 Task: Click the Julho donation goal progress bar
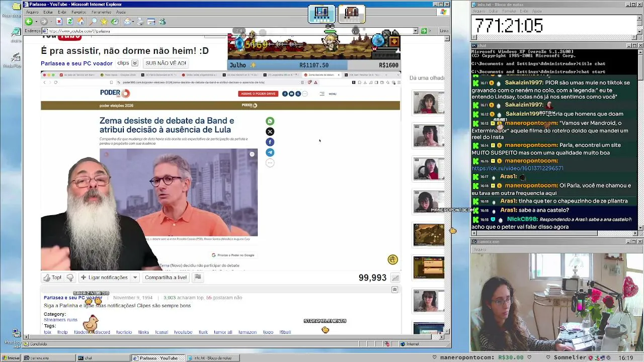tap(314, 65)
